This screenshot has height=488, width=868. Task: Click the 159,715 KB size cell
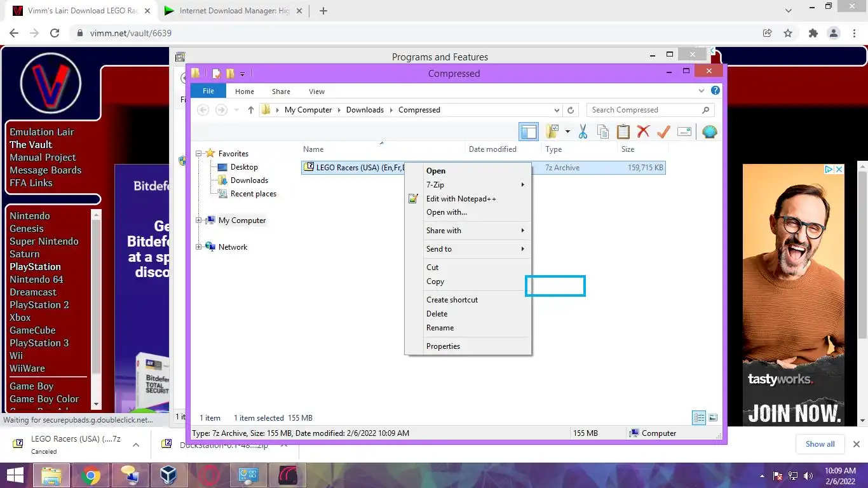645,168
